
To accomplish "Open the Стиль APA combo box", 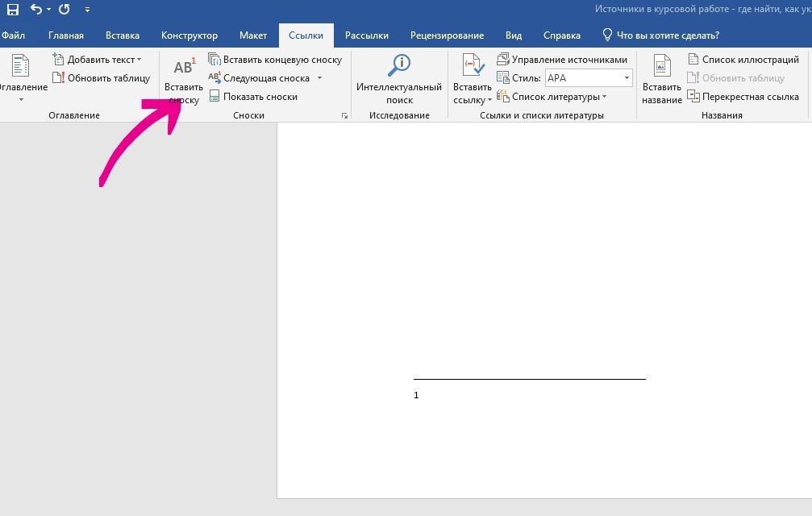I will [589, 78].
